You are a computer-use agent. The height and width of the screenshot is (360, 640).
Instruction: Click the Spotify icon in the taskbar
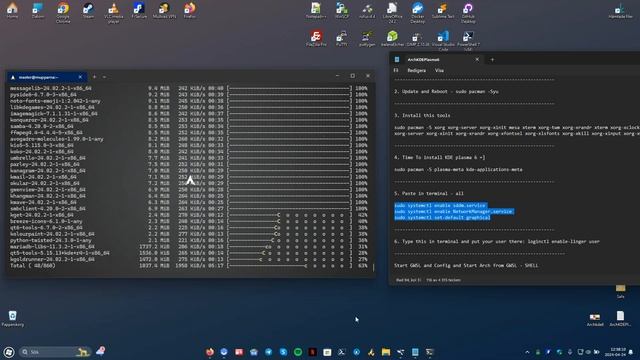(x=298, y=352)
